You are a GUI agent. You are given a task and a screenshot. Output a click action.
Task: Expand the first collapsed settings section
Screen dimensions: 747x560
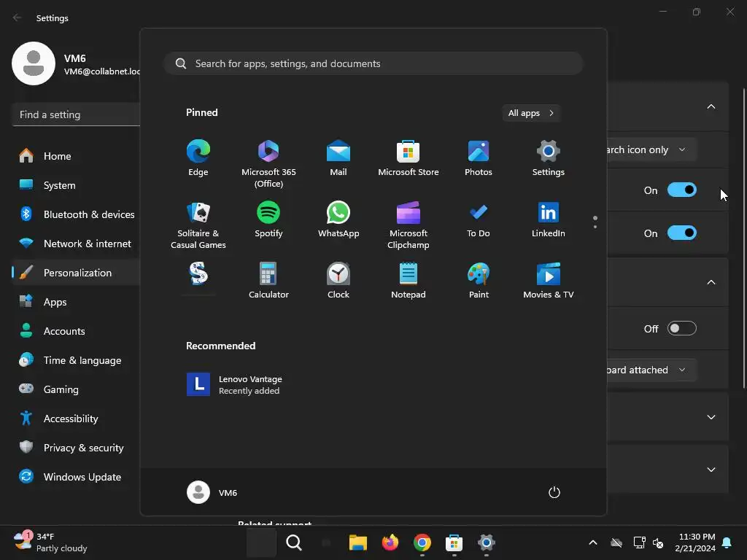point(711,417)
